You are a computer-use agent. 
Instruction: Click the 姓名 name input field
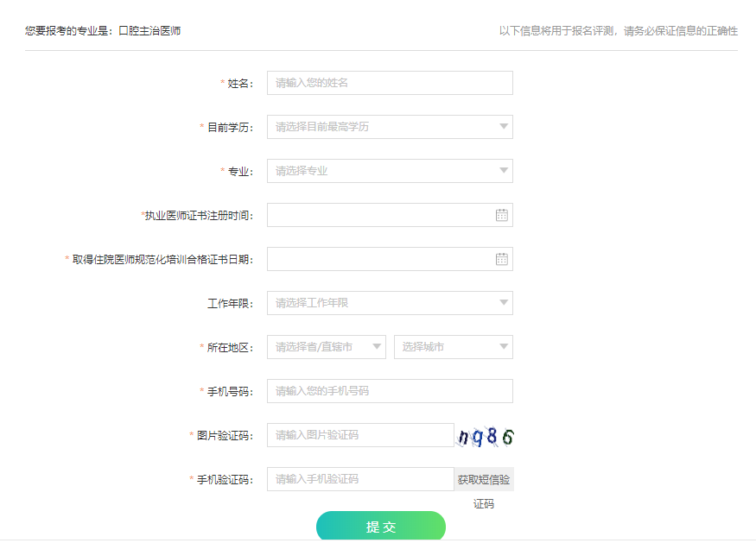point(389,82)
